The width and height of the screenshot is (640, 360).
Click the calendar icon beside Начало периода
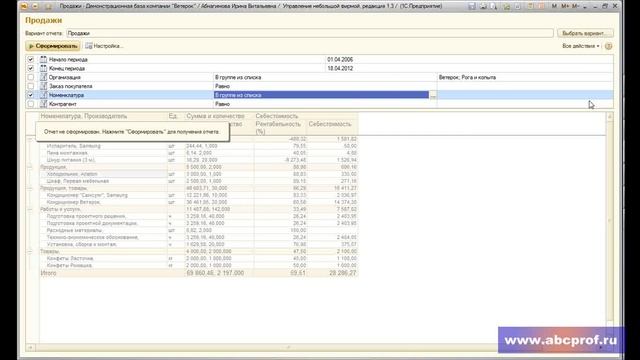[43, 59]
